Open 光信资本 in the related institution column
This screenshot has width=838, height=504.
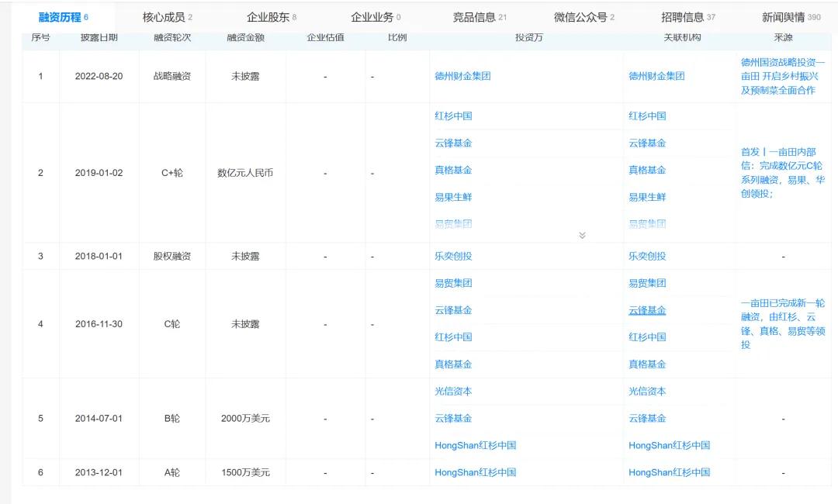647,392
